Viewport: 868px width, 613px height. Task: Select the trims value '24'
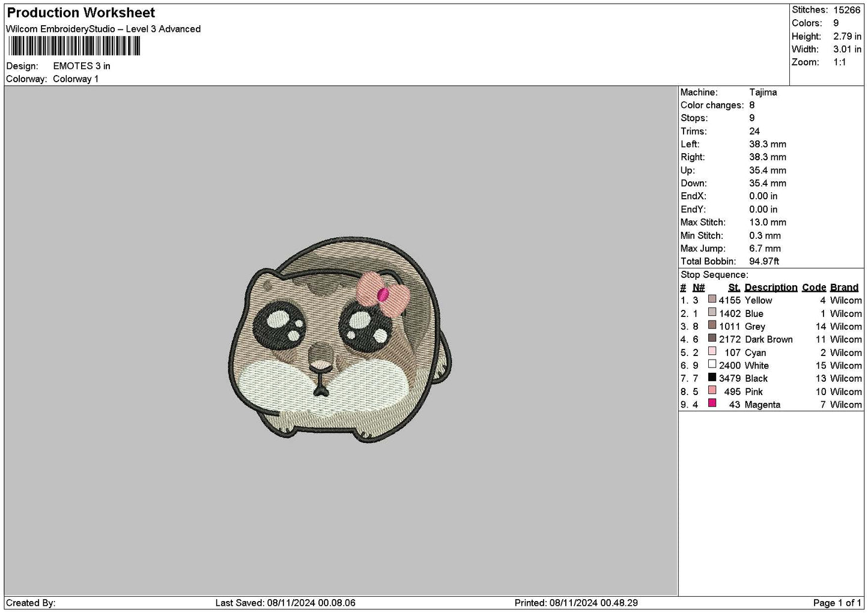pos(754,131)
